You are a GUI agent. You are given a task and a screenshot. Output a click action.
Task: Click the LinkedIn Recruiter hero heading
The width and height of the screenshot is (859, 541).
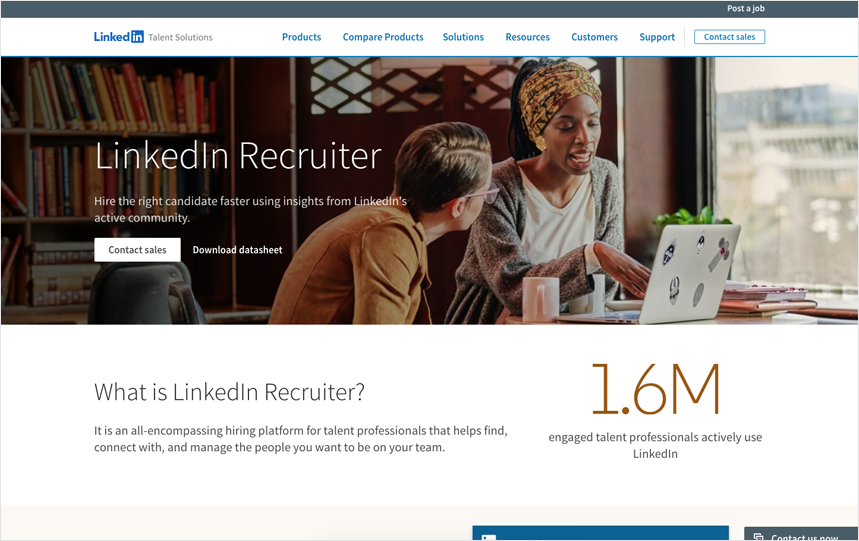click(x=238, y=156)
